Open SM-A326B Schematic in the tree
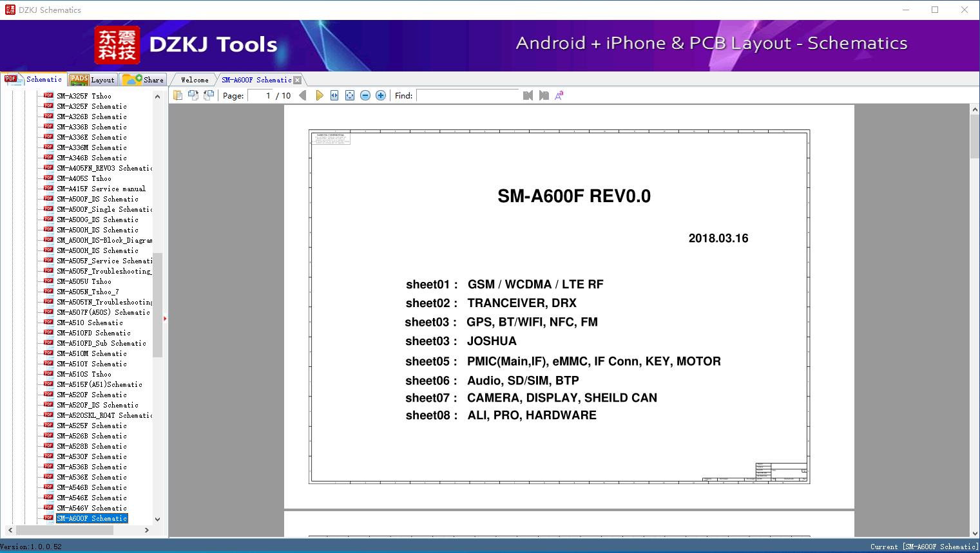980x553 pixels. pyautogui.click(x=91, y=117)
